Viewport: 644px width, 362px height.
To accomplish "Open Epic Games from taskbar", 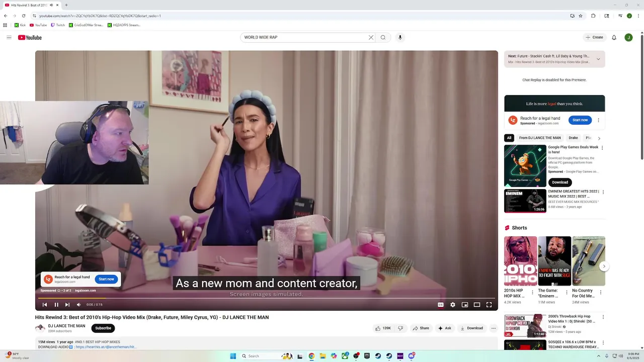I will (367, 356).
